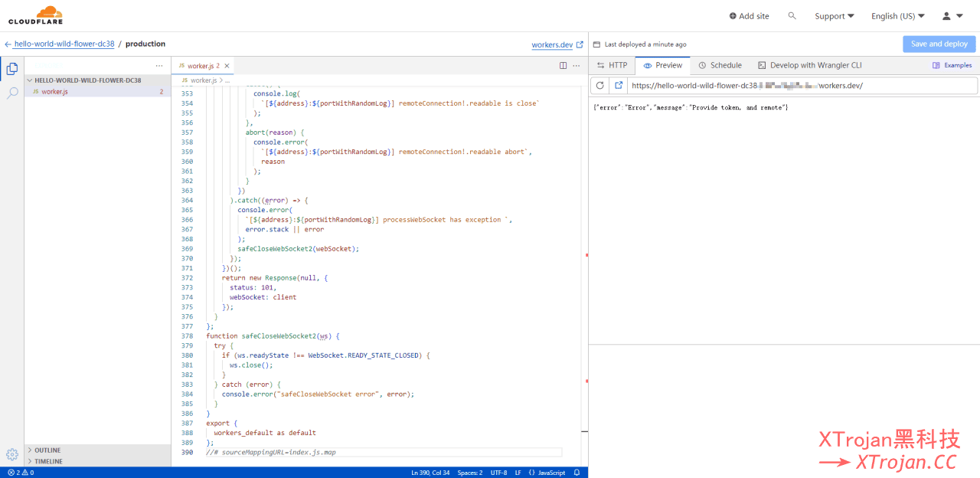Reload the preview pane
Image resolution: width=980 pixels, height=478 pixels.
coord(600,86)
